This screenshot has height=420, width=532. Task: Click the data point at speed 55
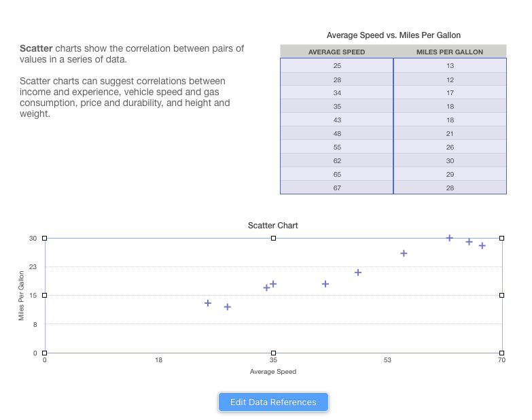(x=404, y=253)
